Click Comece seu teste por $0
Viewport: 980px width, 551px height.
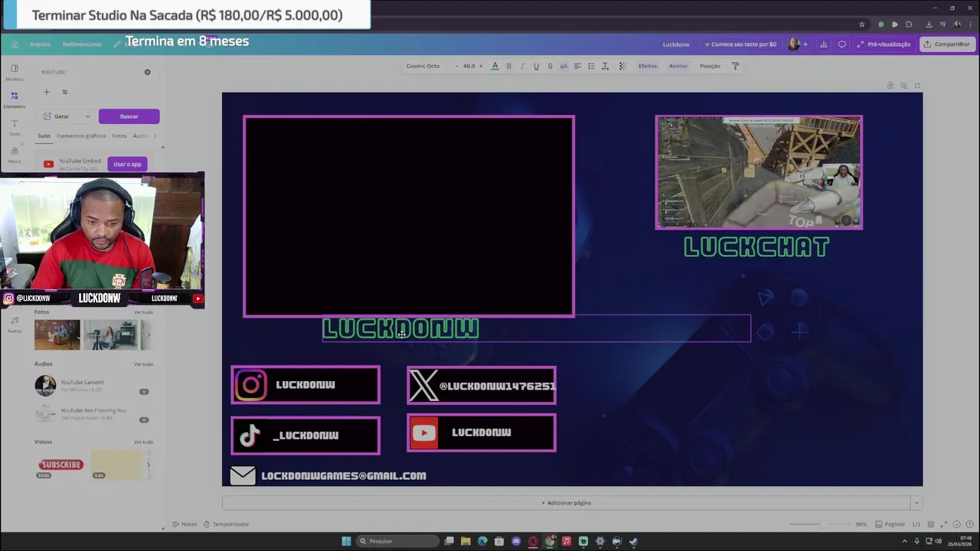pyautogui.click(x=740, y=44)
